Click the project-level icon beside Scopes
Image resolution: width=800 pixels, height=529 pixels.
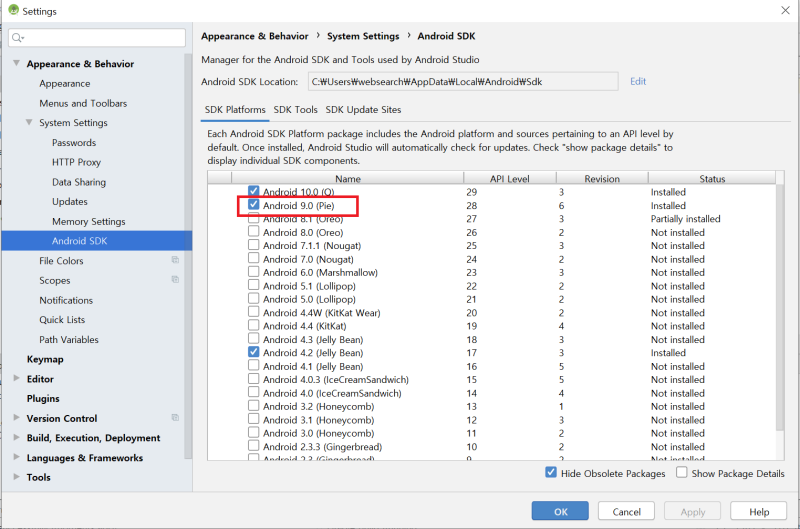coord(175,280)
